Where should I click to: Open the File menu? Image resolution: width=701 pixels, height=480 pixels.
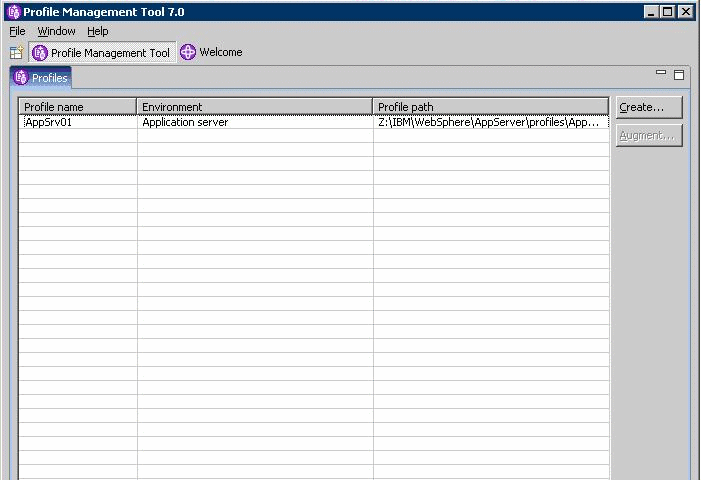(17, 31)
